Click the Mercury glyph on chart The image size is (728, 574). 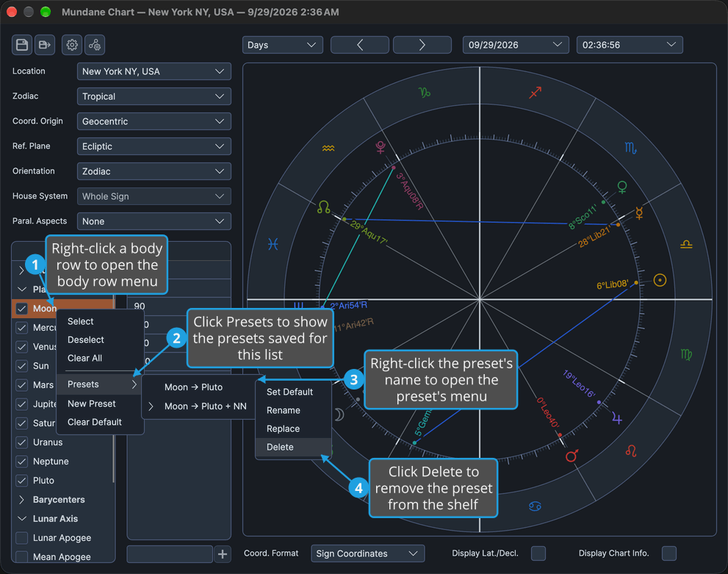639,213
